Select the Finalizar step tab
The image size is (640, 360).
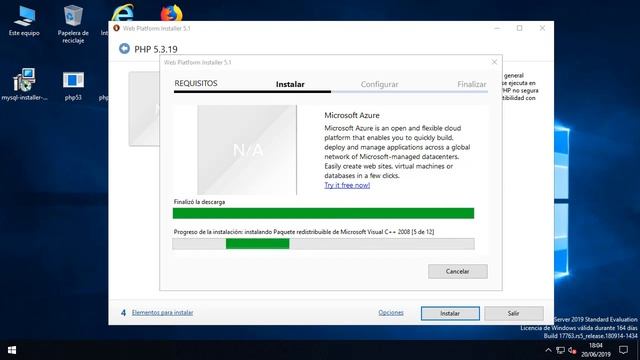(472, 84)
